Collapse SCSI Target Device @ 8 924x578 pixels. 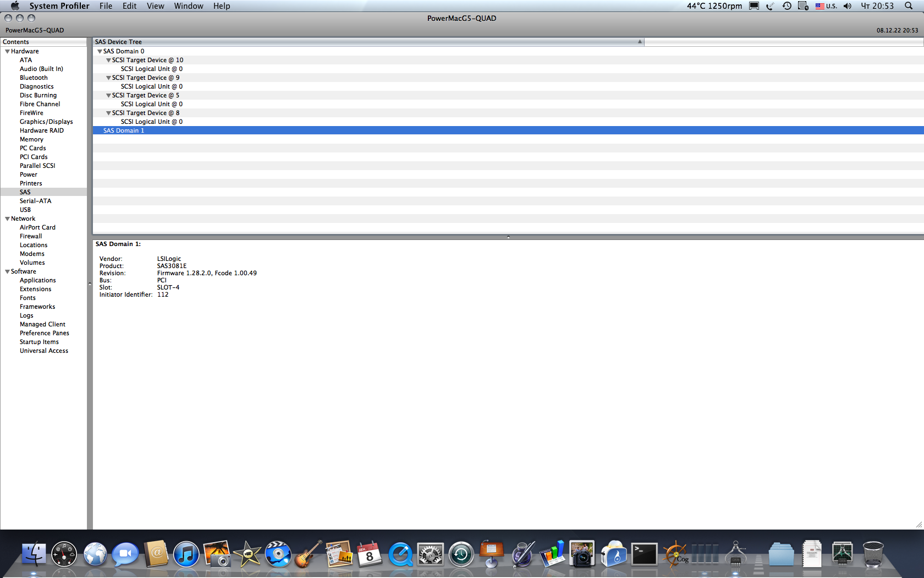click(108, 113)
